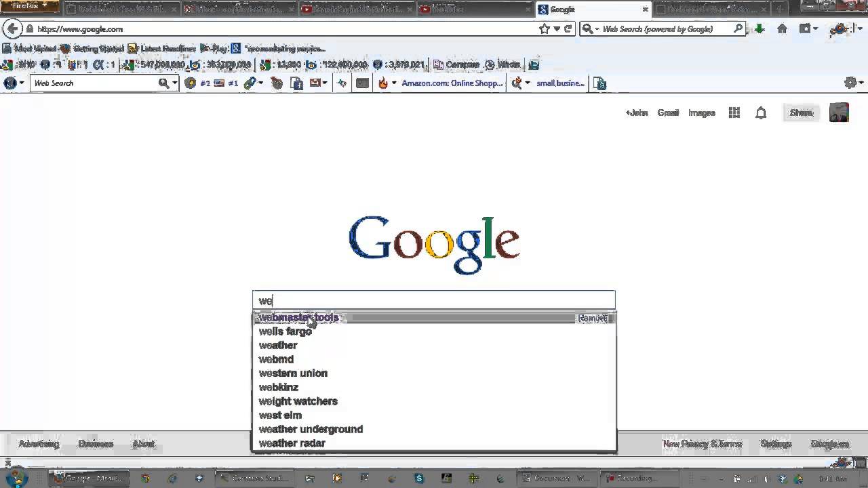
Task: Click the Gmail link
Action: (x=668, y=113)
